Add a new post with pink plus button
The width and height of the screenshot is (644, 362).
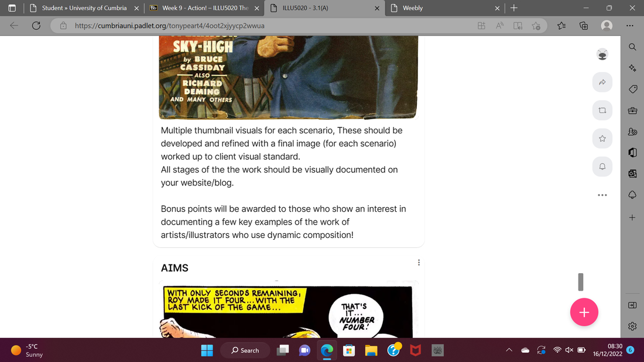click(584, 312)
